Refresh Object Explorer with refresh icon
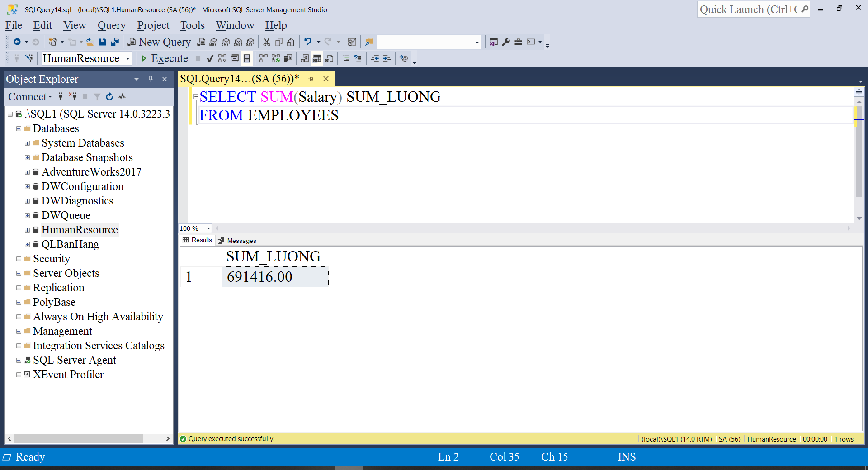 [109, 96]
